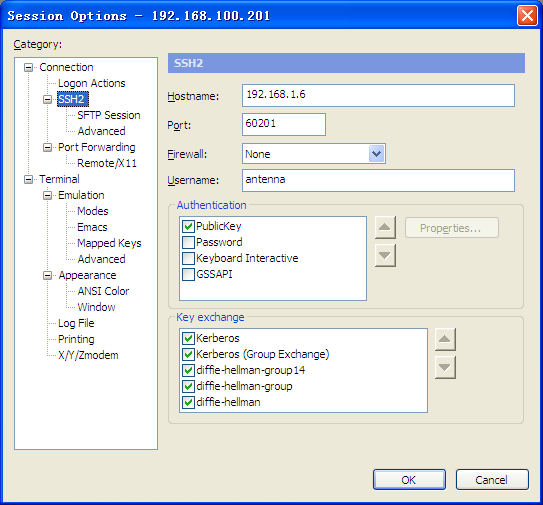Toggle diffie-hellman-group checkbox
Viewport: 543px width, 505px height.
click(x=188, y=386)
